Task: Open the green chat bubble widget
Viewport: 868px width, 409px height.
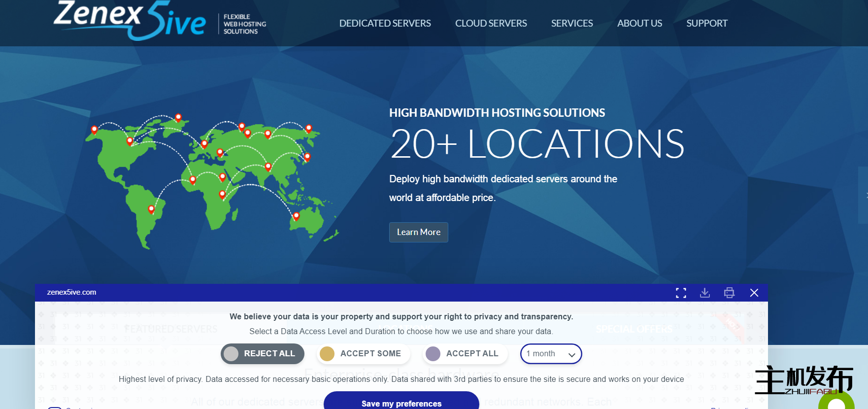Action: [x=836, y=402]
